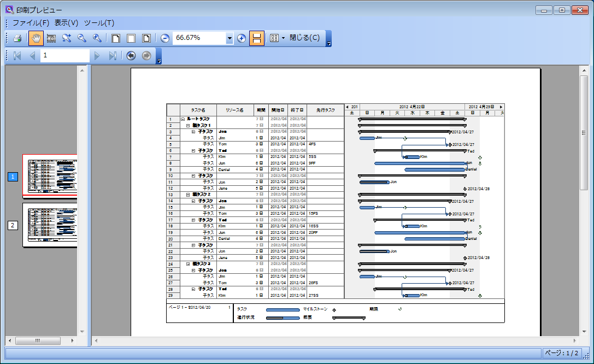This screenshot has width=594, height=364.
Task: Jump to the last page
Action: [113, 56]
